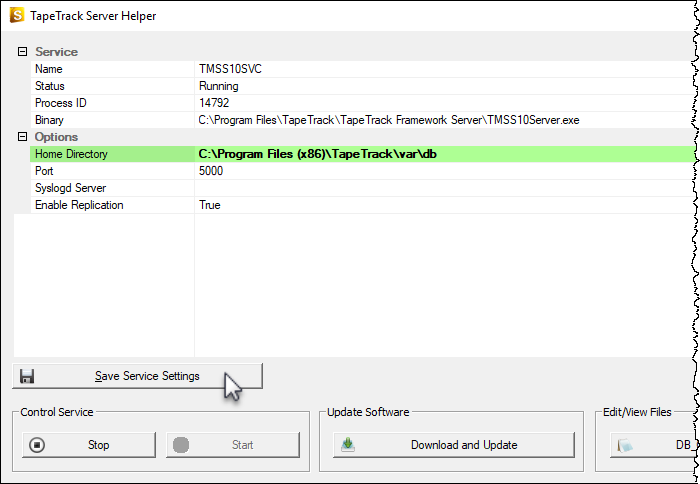Click the empty Syslogd Server value field
Image resolution: width=700 pixels, height=484 pixels.
445,188
